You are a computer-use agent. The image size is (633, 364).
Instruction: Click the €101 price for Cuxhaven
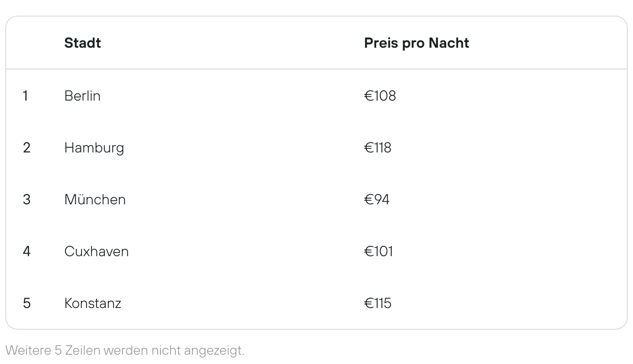click(x=379, y=251)
